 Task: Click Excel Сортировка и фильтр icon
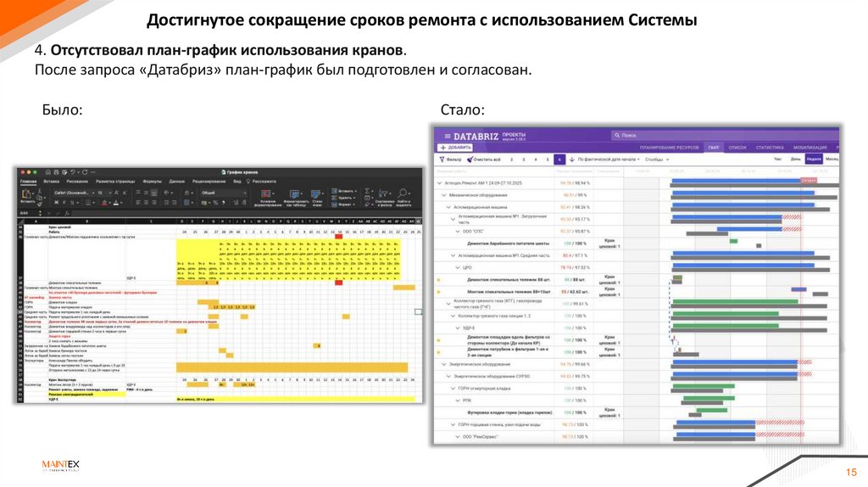coord(382,193)
